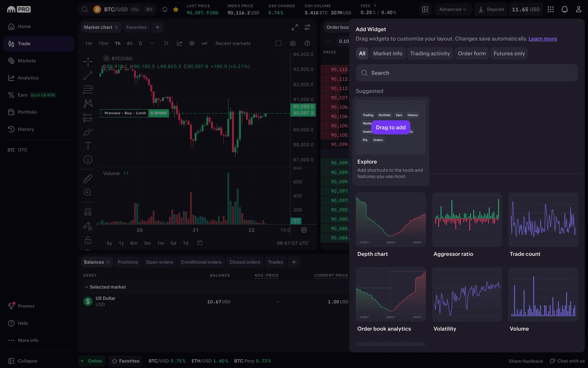588x368 pixels.
Task: Take a chart snapshot with camera icon
Action: [x=293, y=43]
